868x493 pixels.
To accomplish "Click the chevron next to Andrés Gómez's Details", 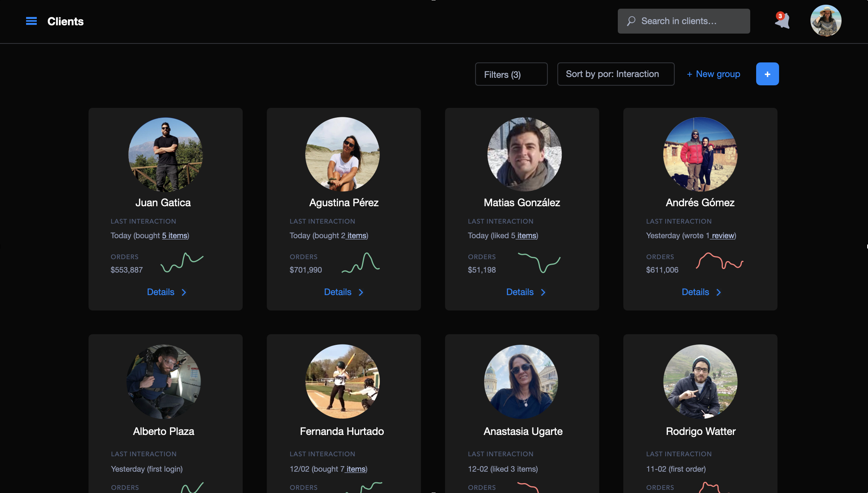I will coord(719,292).
